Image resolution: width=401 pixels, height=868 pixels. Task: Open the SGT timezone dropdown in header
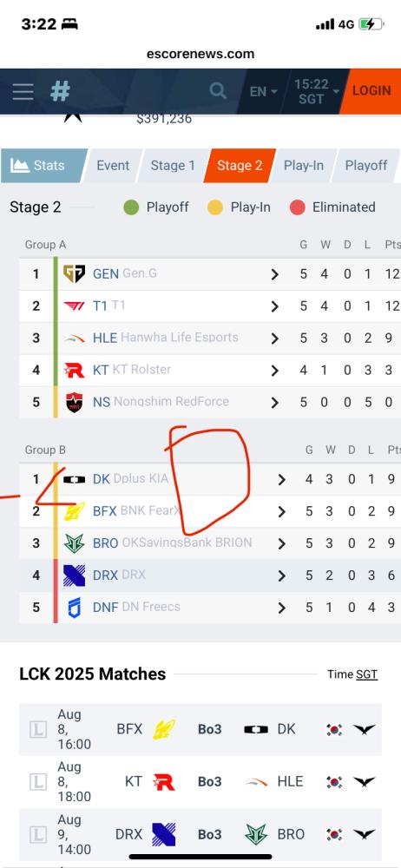(x=316, y=91)
